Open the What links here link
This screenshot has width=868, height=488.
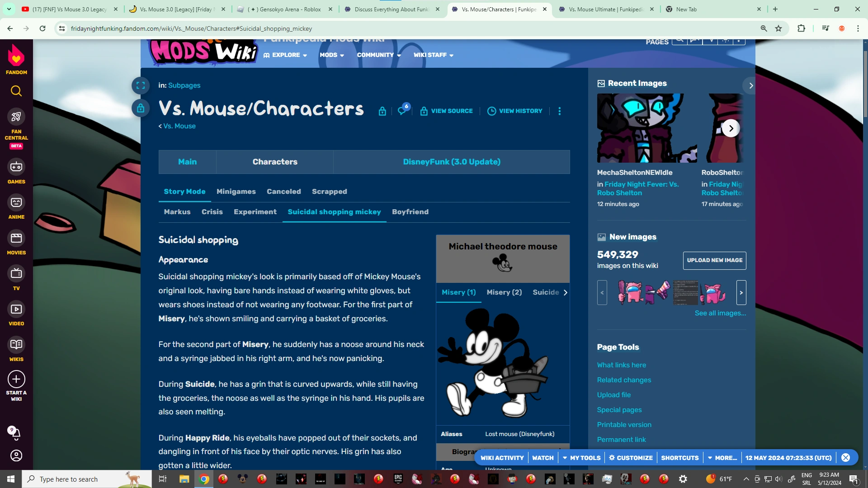click(x=621, y=365)
